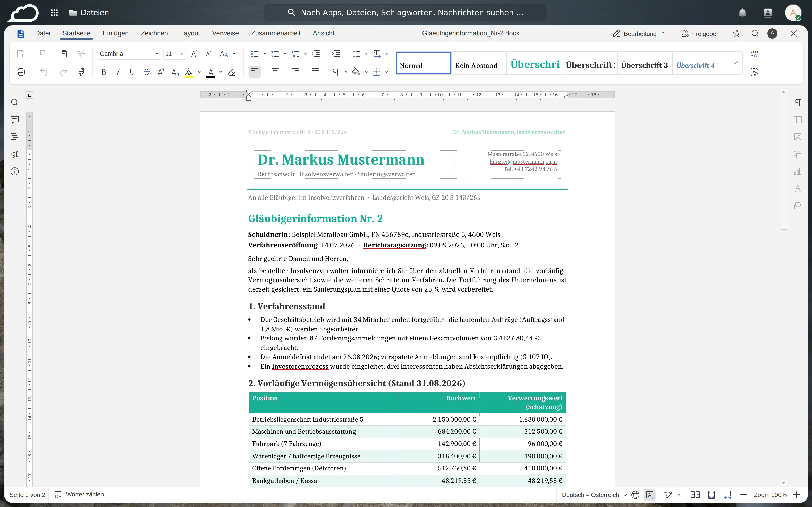Toggle bold formatting
This screenshot has height=507, width=812.
tap(104, 72)
